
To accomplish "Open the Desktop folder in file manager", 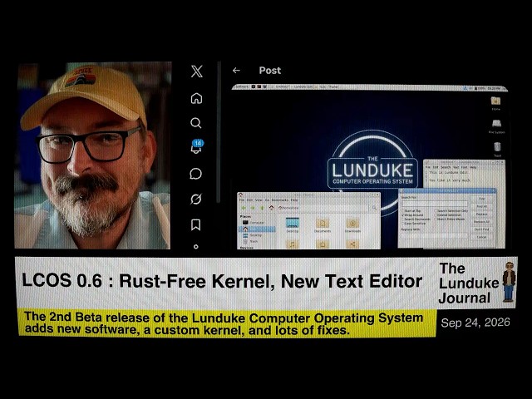I will (293, 224).
